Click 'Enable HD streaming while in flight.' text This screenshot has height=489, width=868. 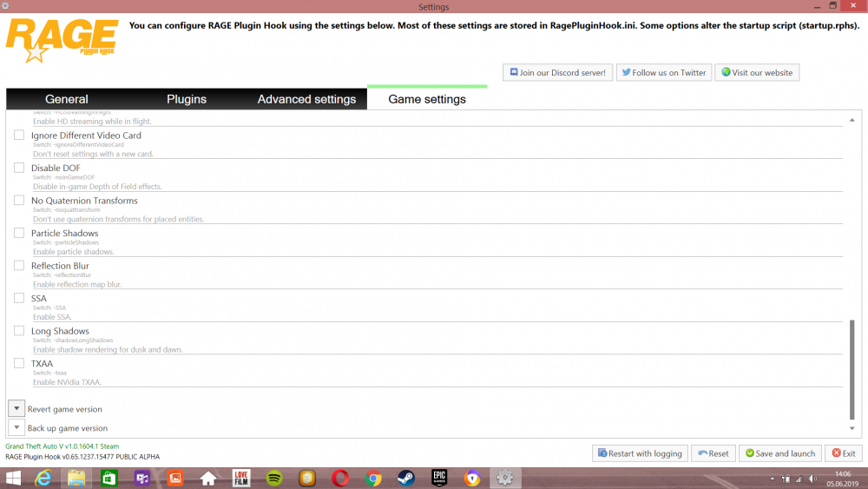tap(92, 122)
